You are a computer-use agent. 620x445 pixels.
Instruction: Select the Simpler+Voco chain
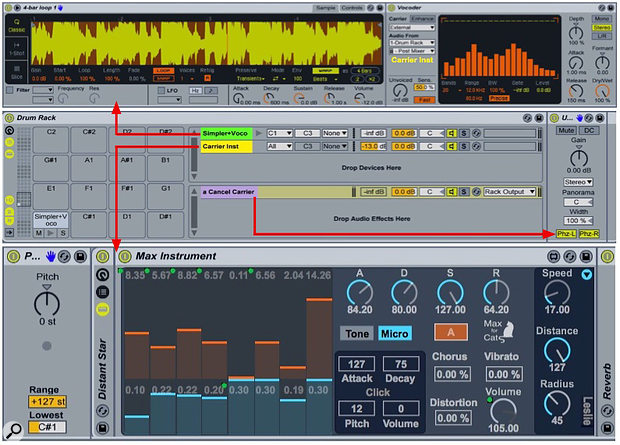click(x=226, y=133)
